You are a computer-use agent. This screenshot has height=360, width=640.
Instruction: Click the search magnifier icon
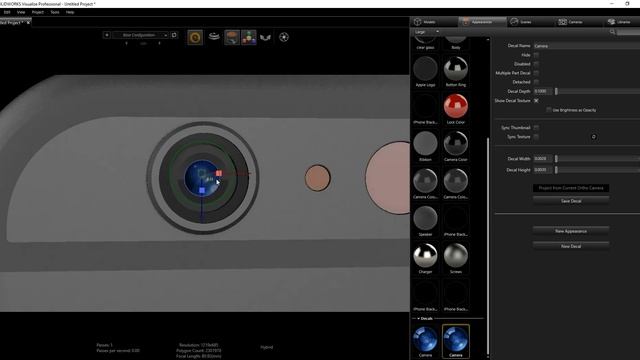click(x=612, y=32)
